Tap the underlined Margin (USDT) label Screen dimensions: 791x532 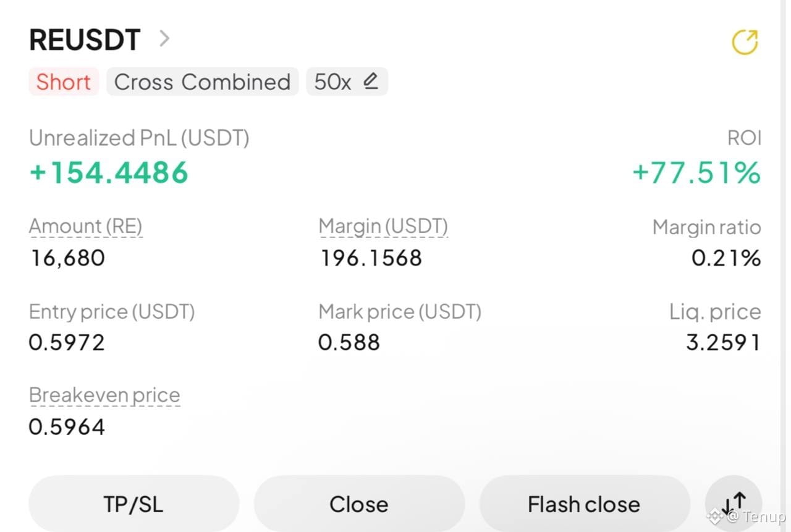[383, 227]
